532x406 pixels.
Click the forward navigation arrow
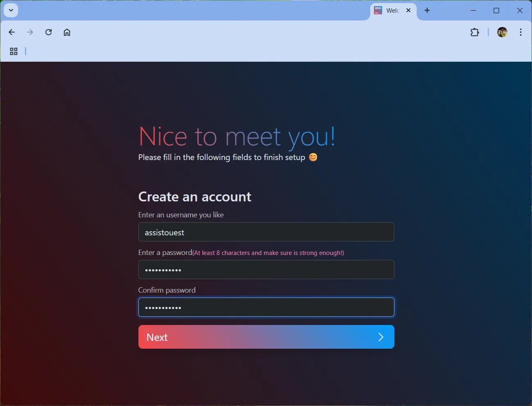30,32
